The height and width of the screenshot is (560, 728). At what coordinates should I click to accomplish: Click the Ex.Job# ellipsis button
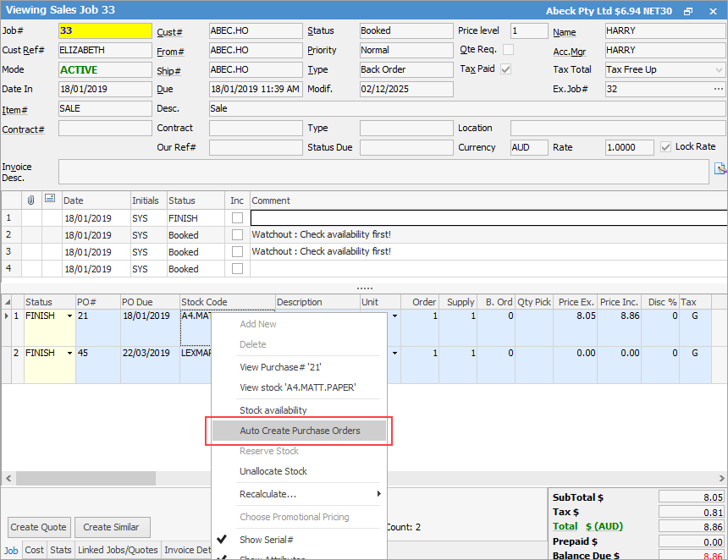[719, 89]
